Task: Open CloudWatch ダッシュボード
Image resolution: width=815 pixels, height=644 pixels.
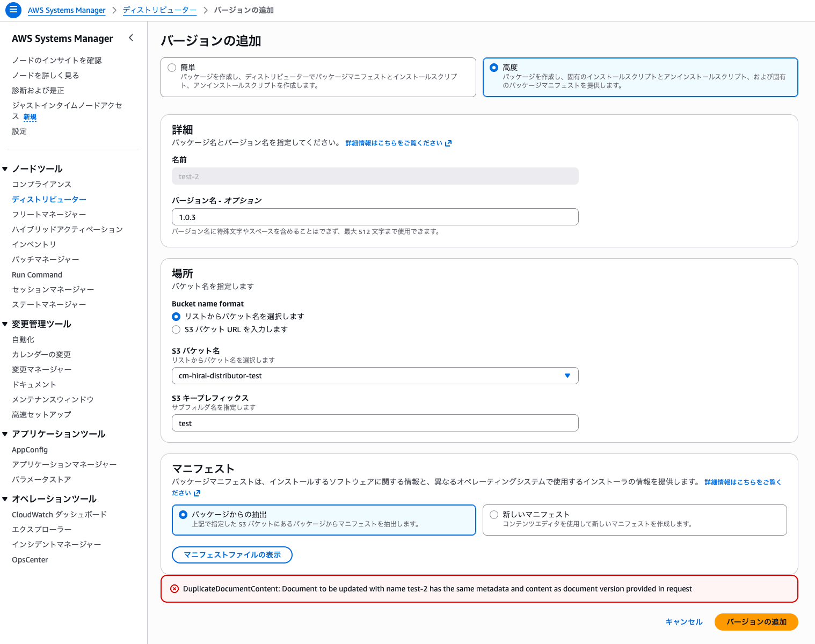Action: click(x=59, y=515)
